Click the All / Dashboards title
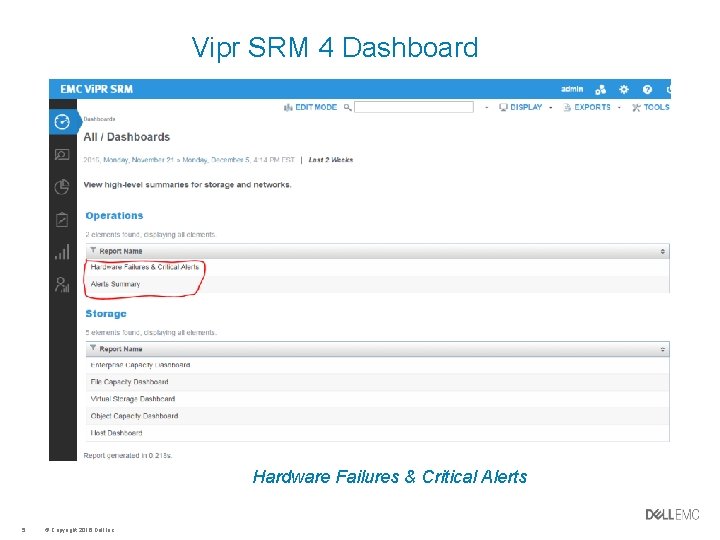The width and height of the screenshot is (720, 540). (127, 137)
